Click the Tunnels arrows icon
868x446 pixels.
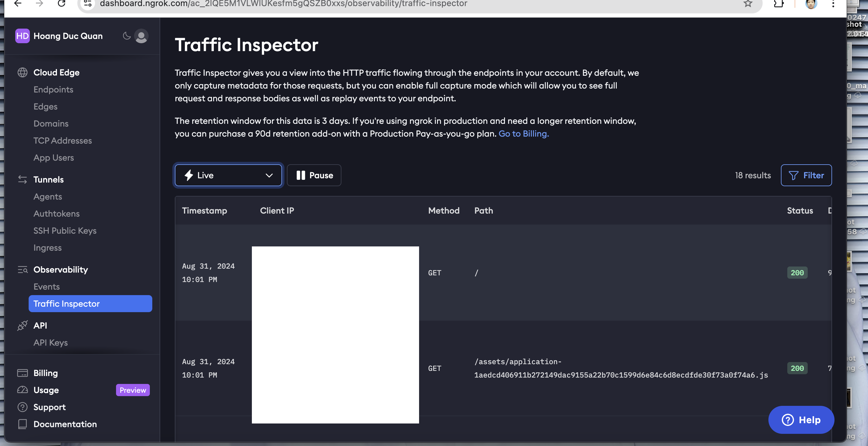22,179
